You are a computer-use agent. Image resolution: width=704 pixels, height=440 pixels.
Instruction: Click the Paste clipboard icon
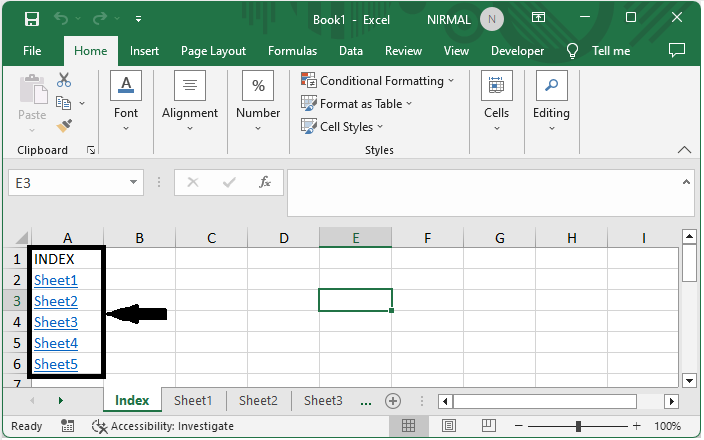[x=33, y=89]
